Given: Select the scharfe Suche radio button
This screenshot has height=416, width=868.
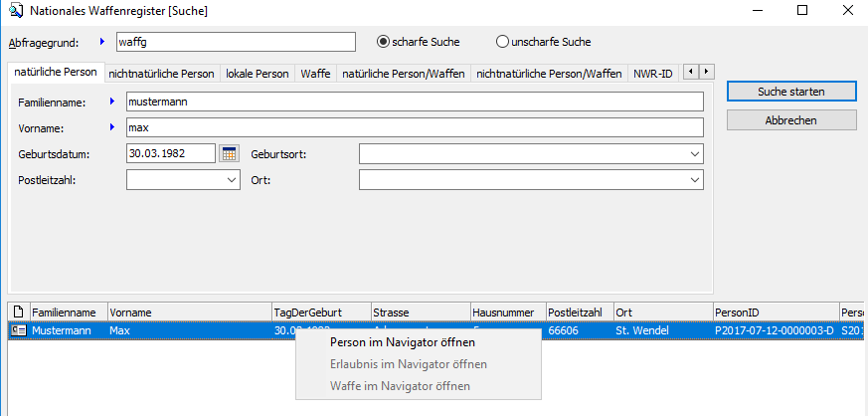Looking at the screenshot, I should point(383,42).
